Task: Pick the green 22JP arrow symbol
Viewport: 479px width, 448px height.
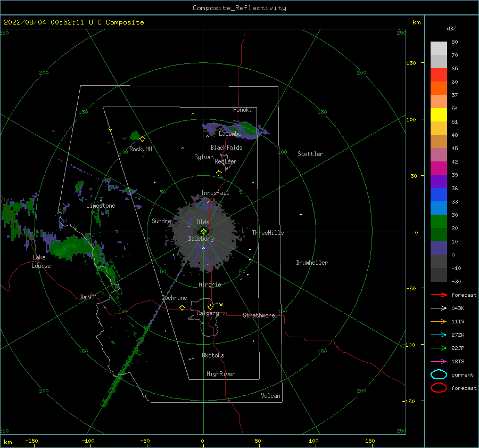Action: point(439,348)
